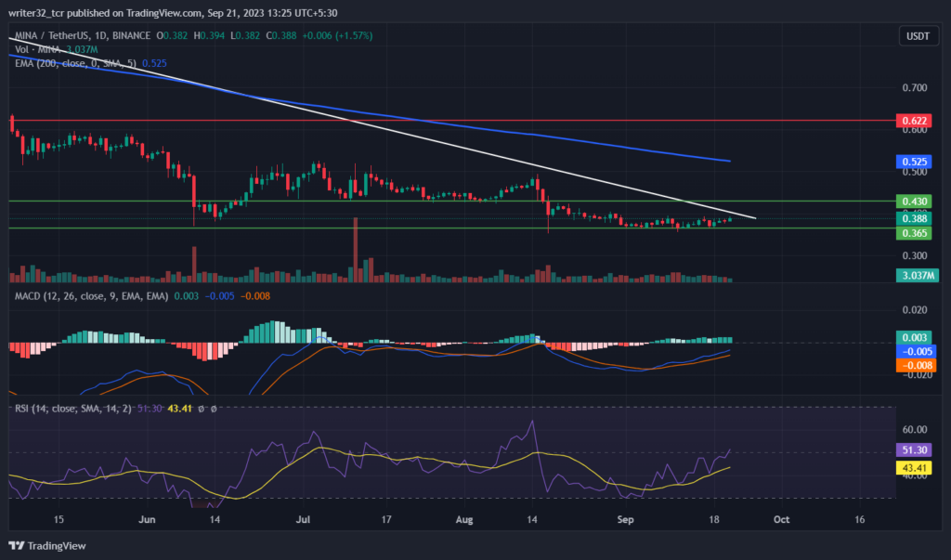Click the Jul date label on time axis
The image size is (951, 560).
tap(304, 519)
